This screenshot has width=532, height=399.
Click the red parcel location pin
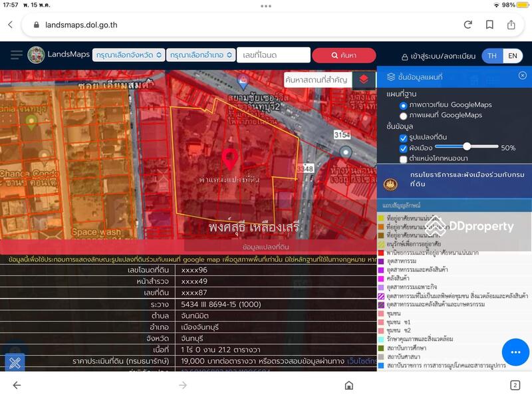(x=230, y=160)
